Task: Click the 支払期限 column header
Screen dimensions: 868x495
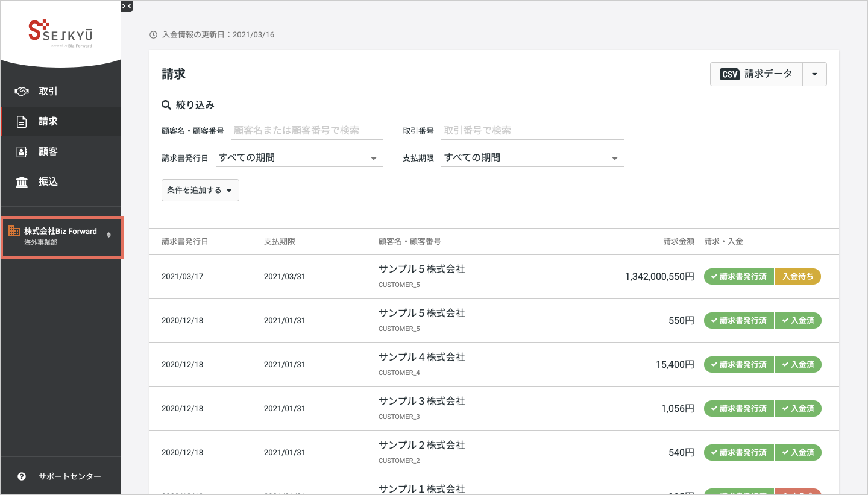Action: 280,241
